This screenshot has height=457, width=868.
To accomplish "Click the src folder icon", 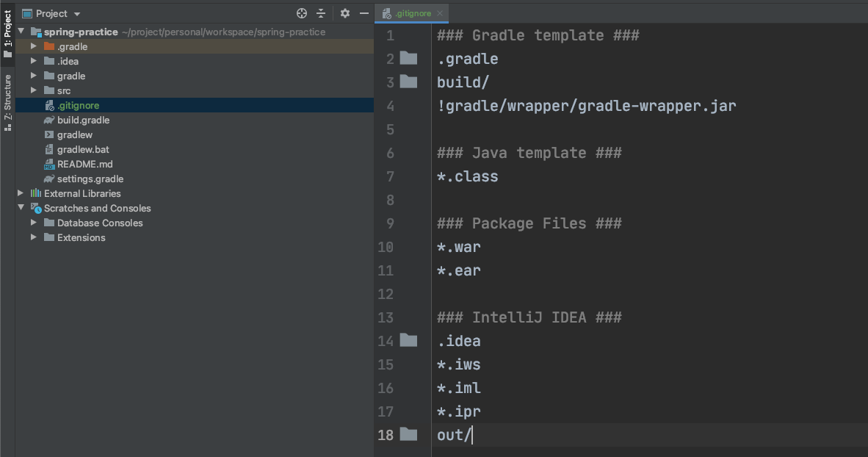I will point(49,90).
